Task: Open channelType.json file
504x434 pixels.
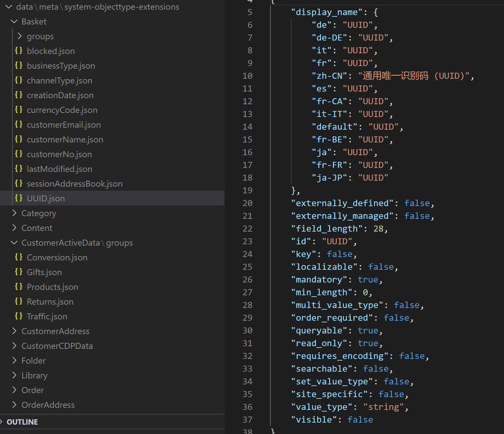Action: [60, 80]
